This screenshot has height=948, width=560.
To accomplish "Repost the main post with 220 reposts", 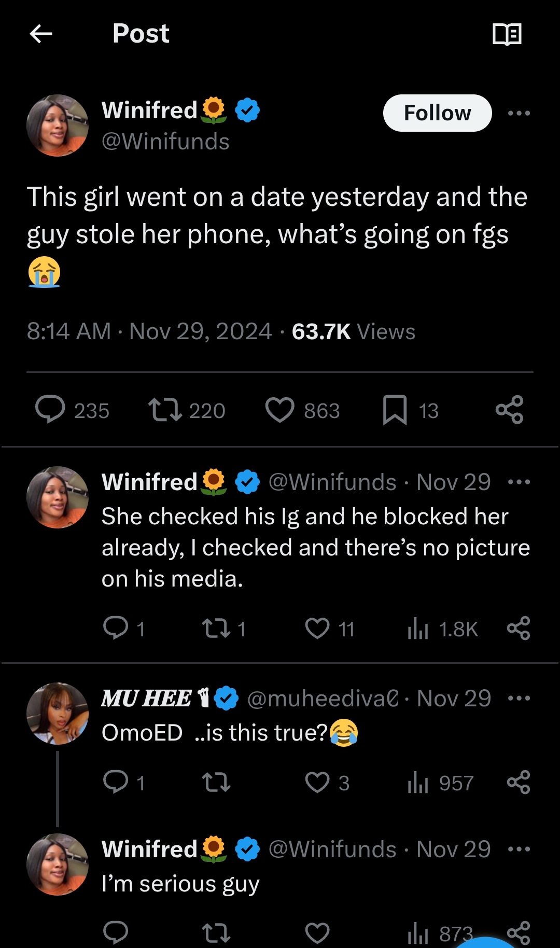I will [x=165, y=410].
